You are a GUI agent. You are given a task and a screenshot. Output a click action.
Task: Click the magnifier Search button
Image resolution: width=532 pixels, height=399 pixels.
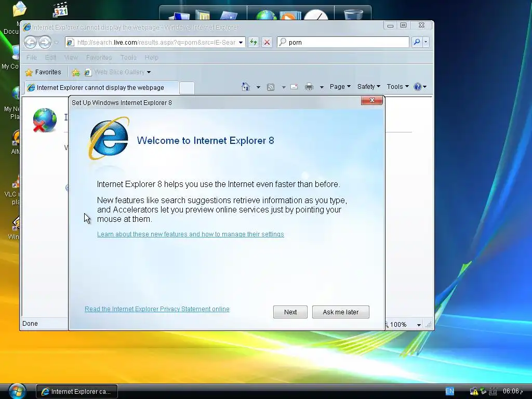417,42
